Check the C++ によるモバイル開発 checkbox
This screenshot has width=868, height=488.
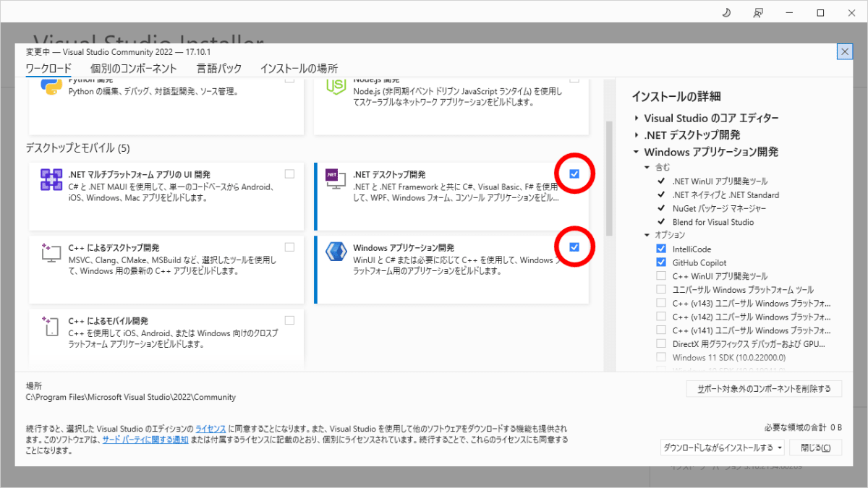(x=289, y=320)
